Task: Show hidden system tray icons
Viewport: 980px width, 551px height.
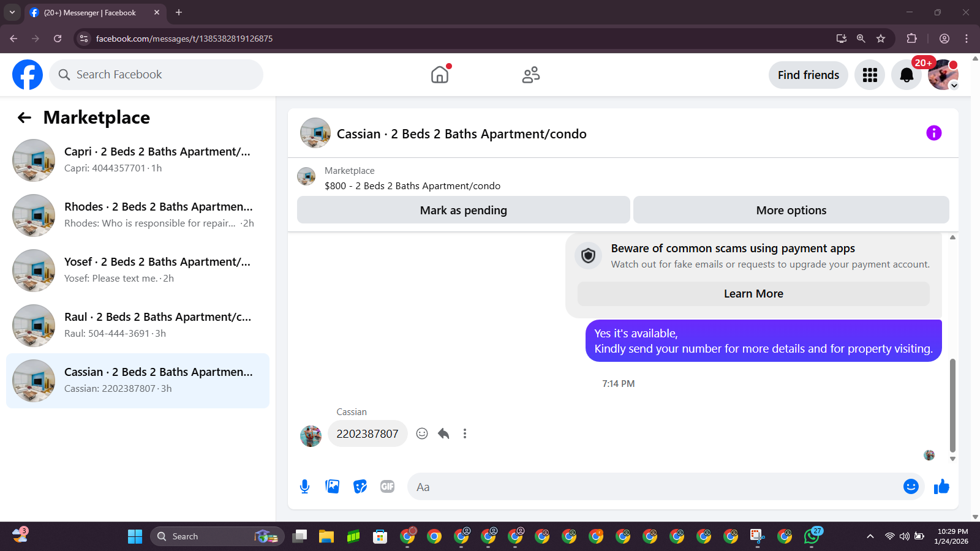Action: pyautogui.click(x=870, y=536)
